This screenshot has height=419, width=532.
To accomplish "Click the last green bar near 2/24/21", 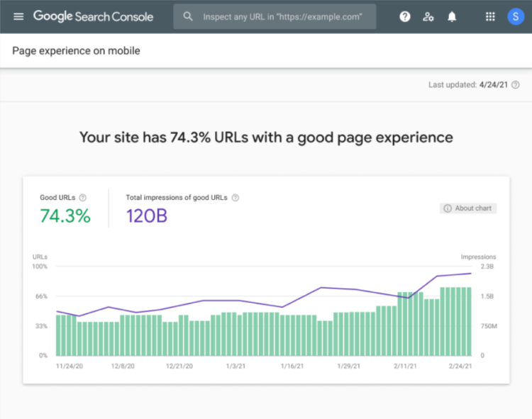I will tap(468, 321).
